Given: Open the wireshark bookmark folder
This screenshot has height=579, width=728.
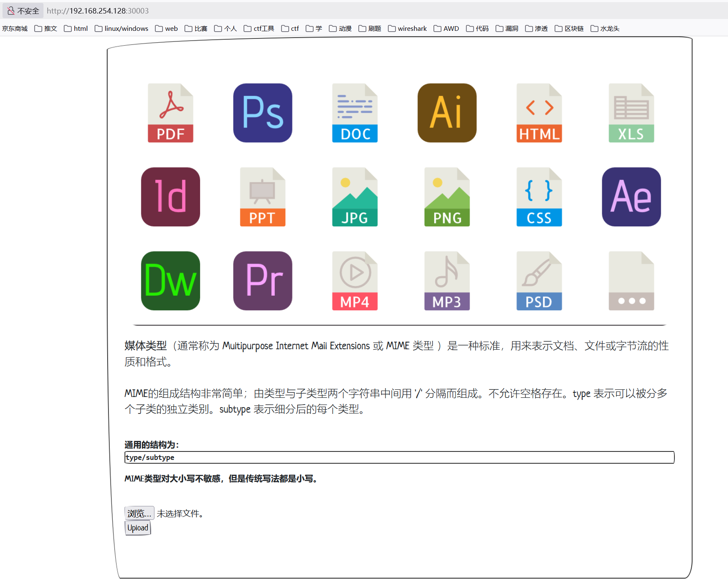Looking at the screenshot, I should point(407,28).
